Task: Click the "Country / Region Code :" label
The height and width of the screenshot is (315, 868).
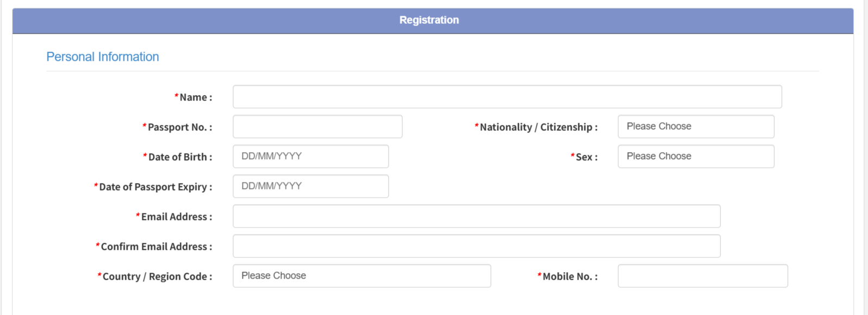Action: (x=157, y=276)
